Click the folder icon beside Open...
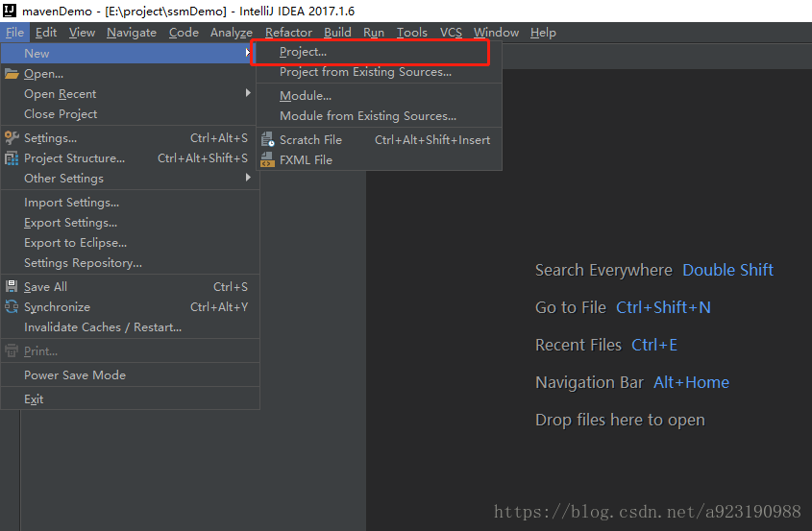Screen dimensions: 812x531 12,74
